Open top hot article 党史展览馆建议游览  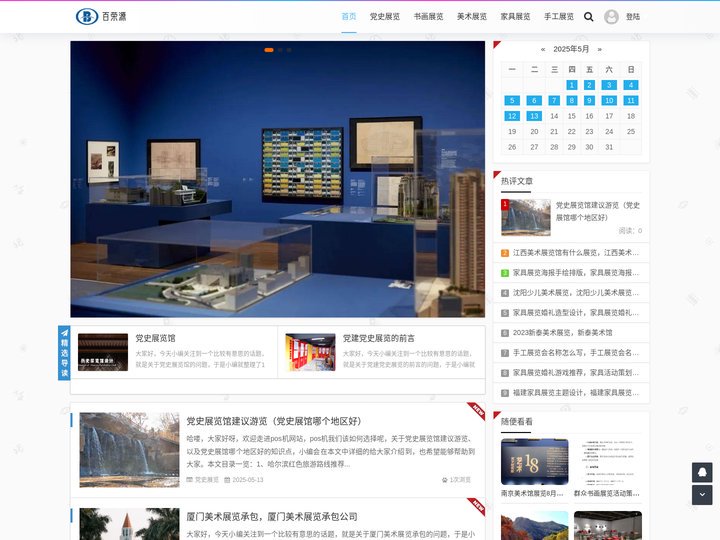click(x=598, y=211)
